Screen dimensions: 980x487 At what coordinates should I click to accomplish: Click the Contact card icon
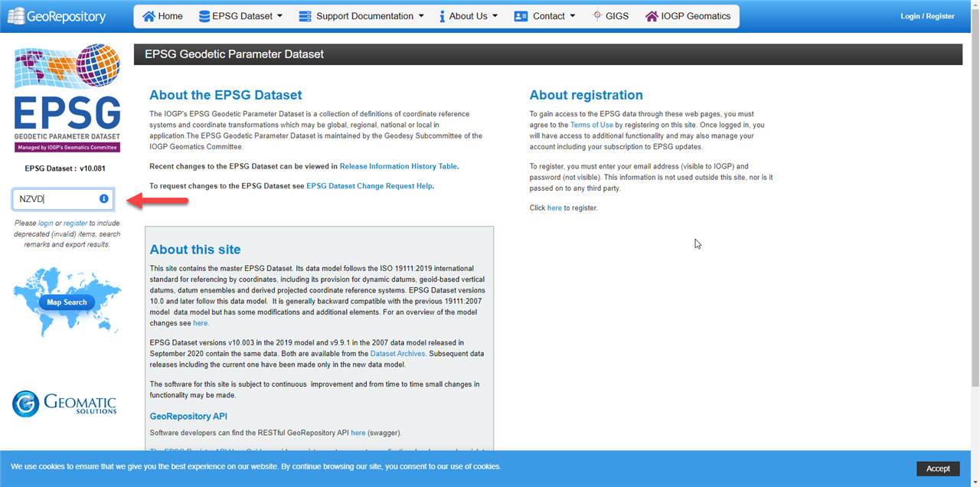[521, 16]
